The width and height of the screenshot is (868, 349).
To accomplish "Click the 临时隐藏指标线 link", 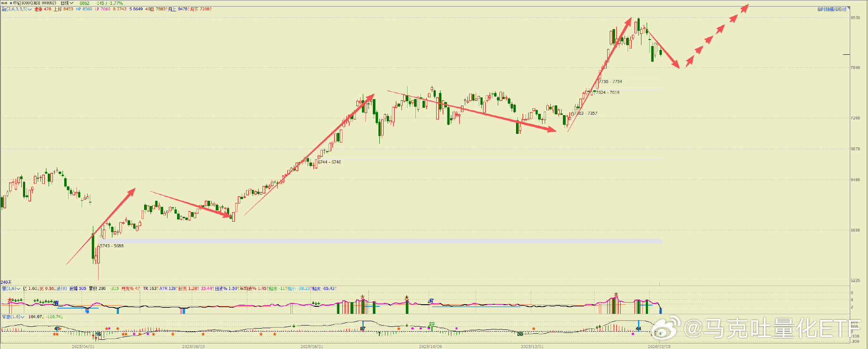I will click(832, 9).
